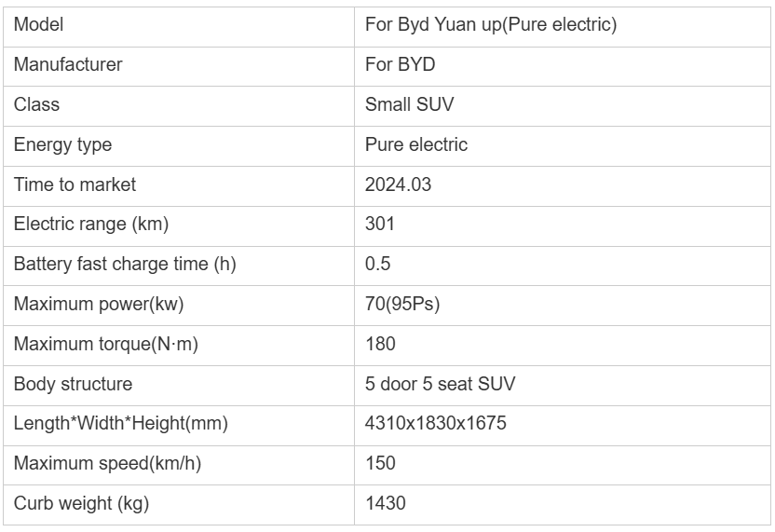Click the '301' electric range value
The width and height of the screenshot is (775, 532).
pos(380,225)
